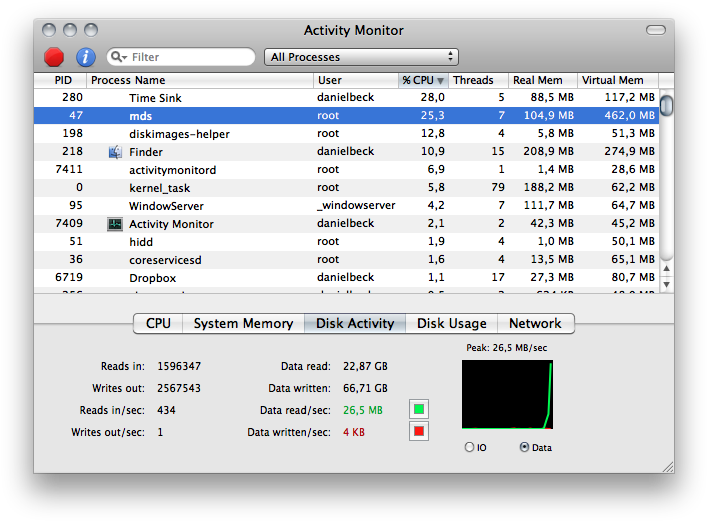The height and width of the screenshot is (521, 707).
Task: Select the activitymonitord process row
Action: click(x=346, y=170)
